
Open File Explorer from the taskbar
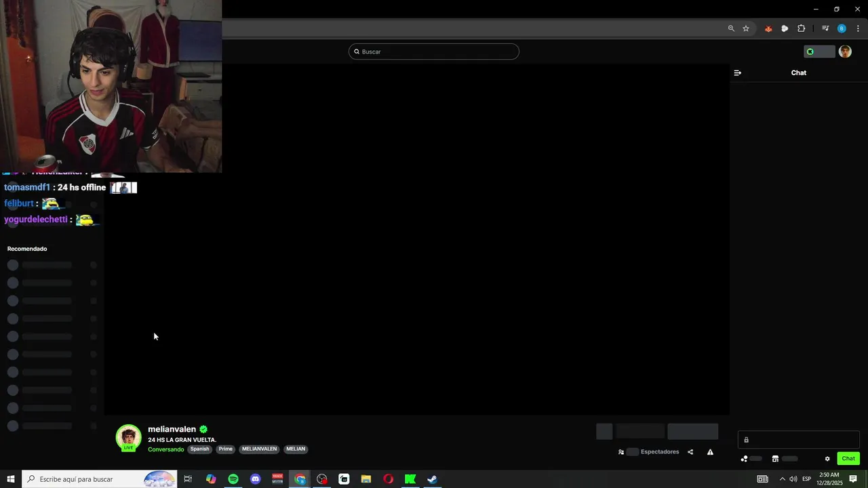(x=366, y=479)
